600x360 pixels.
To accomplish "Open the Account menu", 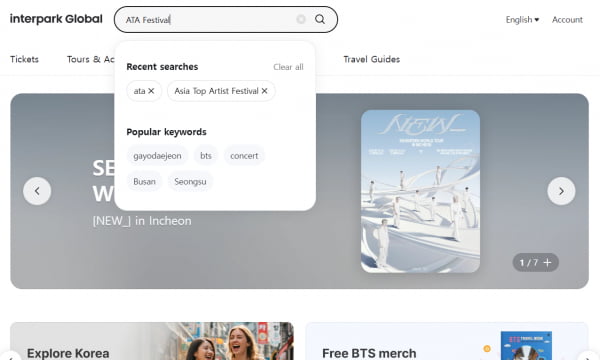I will pyautogui.click(x=567, y=20).
